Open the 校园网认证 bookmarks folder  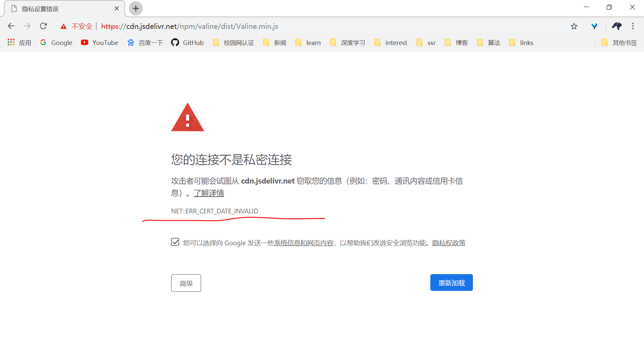click(x=234, y=43)
